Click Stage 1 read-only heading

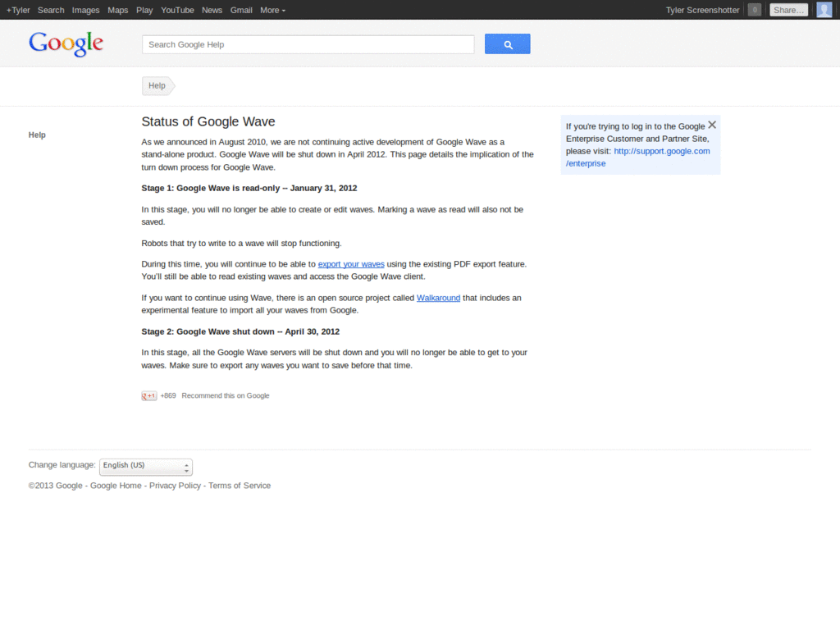tap(249, 188)
